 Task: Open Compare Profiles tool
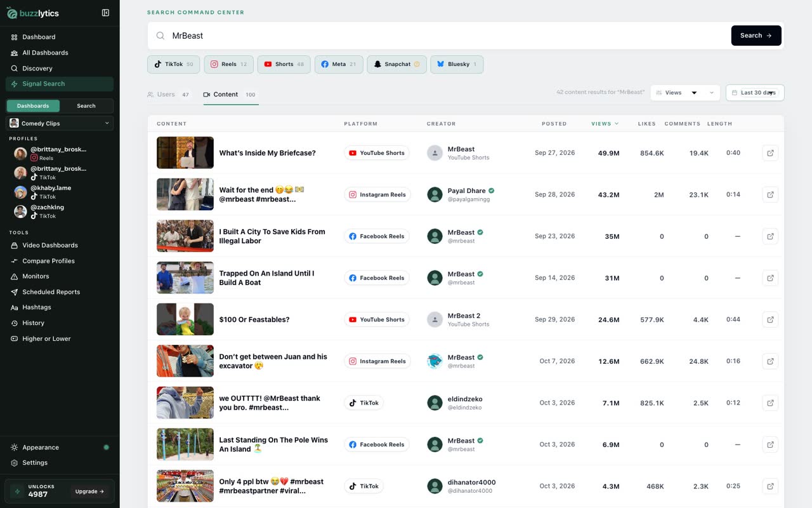click(x=60, y=261)
